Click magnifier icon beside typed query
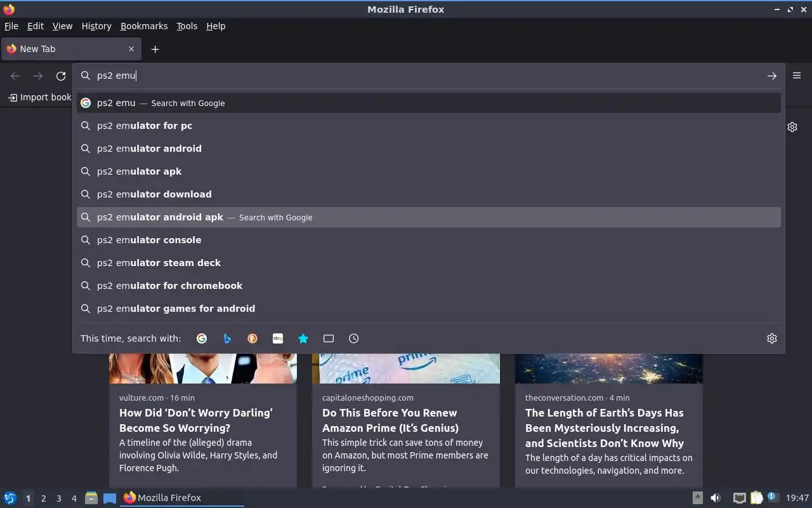The height and width of the screenshot is (508, 812). pos(86,76)
